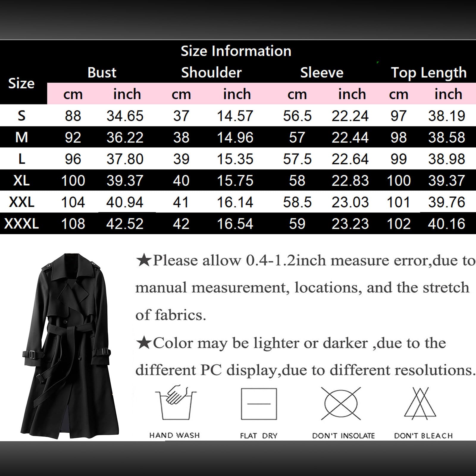476x476 pixels.
Task: Click the 'Bust' column header
Action: (x=102, y=72)
